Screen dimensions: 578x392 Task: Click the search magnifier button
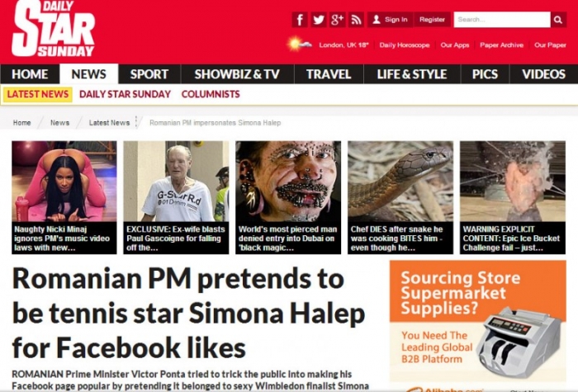tap(558, 20)
